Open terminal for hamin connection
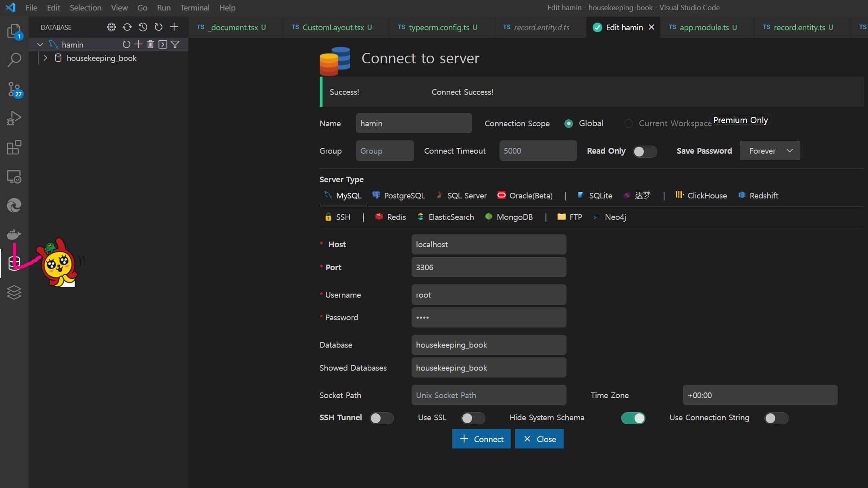868x488 pixels. [163, 44]
